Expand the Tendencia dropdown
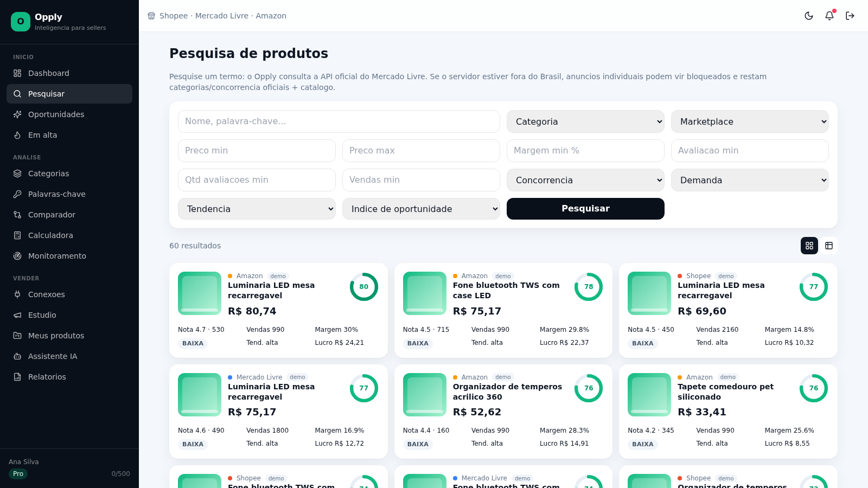The image size is (868, 488). 257,209
